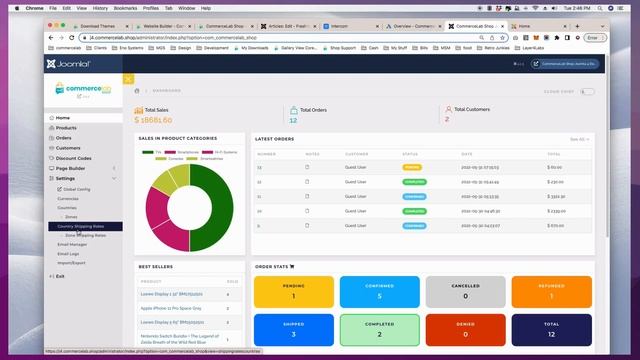Screen dimensions: 640x360
Task: Click the Chrome reload button
Action: click(71, 38)
